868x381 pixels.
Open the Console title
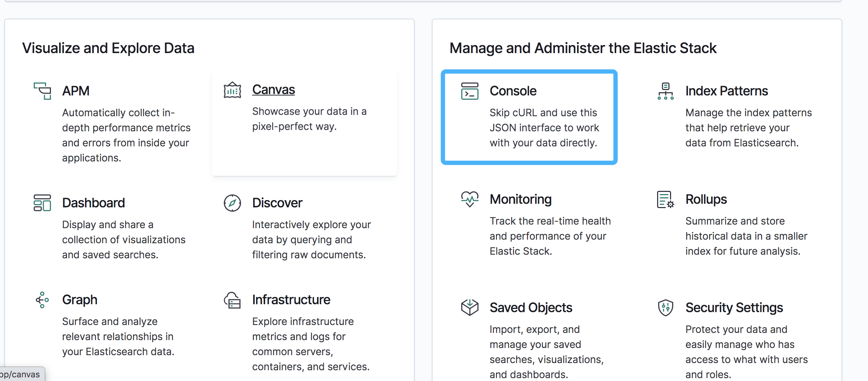[513, 91]
